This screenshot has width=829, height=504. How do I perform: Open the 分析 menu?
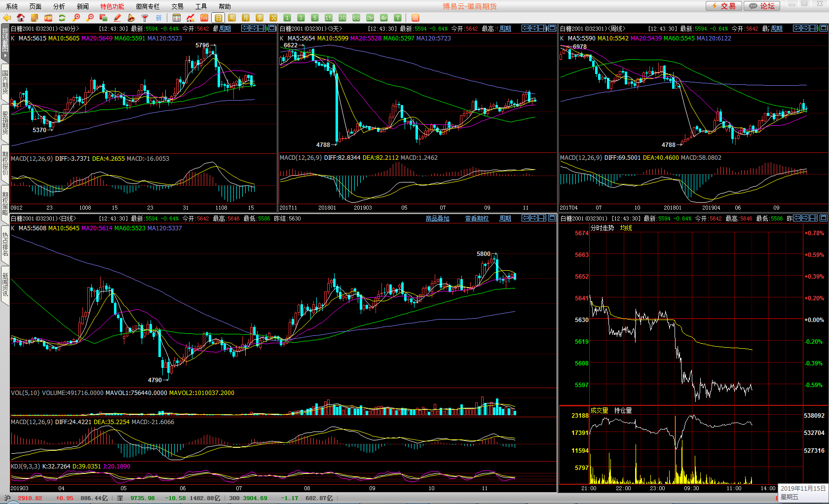pyautogui.click(x=59, y=6)
